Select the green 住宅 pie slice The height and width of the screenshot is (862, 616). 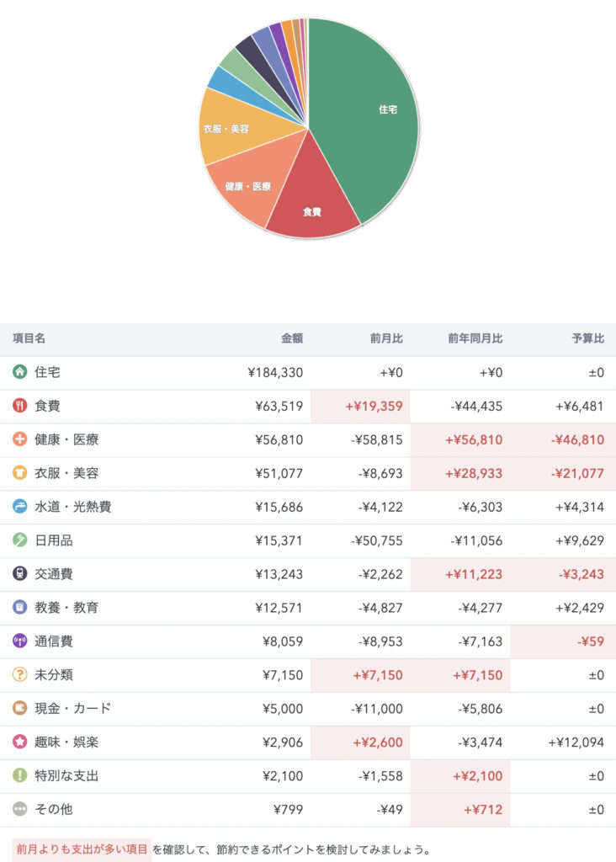tap(370, 118)
